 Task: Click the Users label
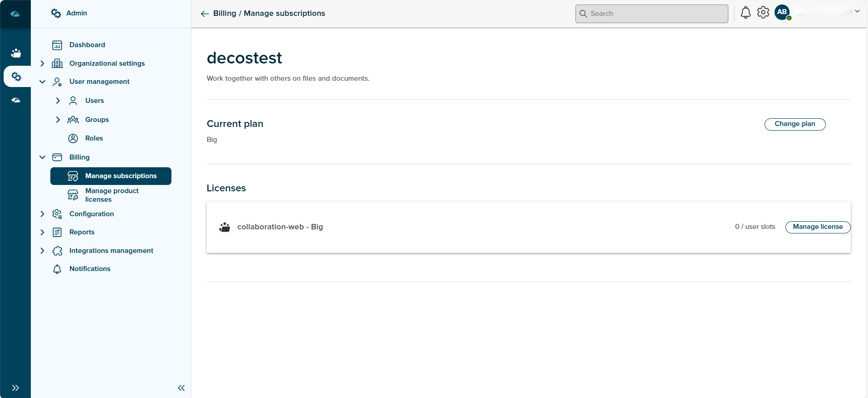94,101
